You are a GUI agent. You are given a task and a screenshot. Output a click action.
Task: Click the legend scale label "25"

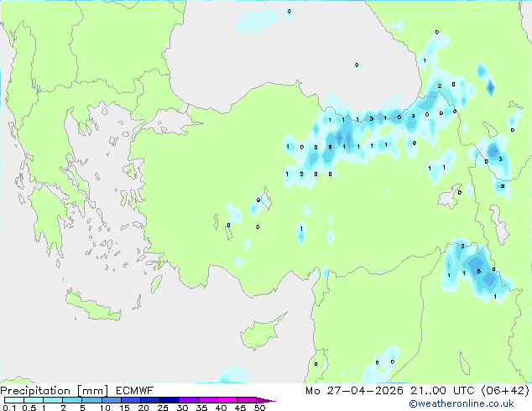(163, 408)
